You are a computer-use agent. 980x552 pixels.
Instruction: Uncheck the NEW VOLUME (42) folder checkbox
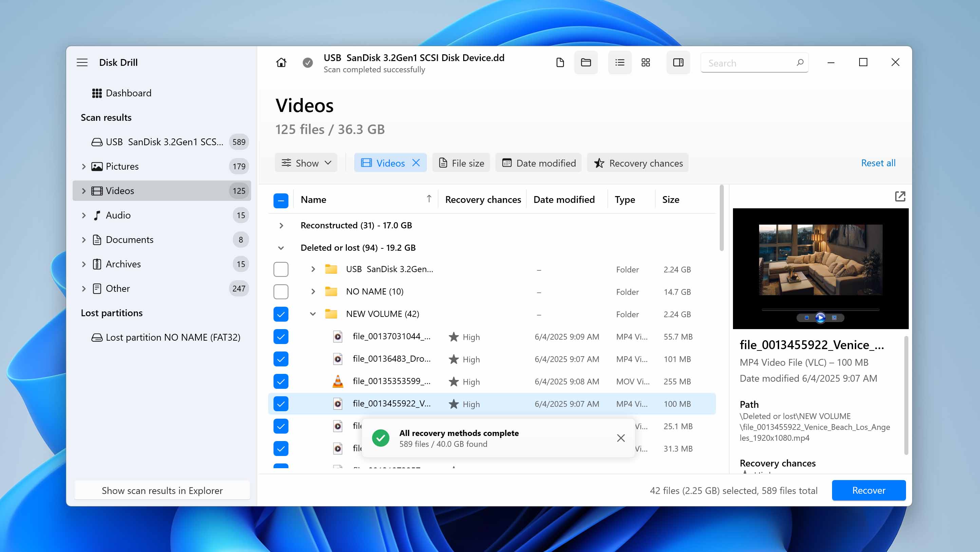pyautogui.click(x=281, y=314)
